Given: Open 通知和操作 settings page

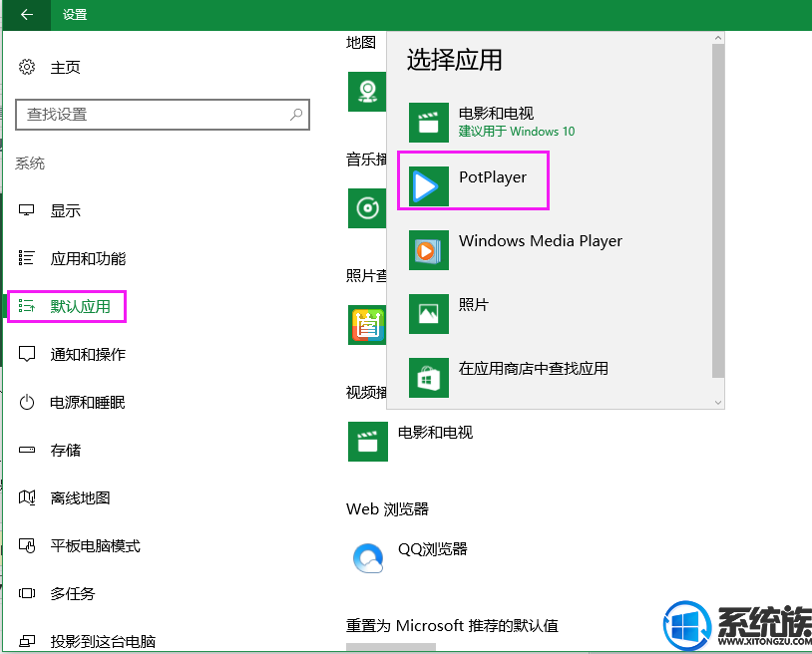Looking at the screenshot, I should (88, 355).
